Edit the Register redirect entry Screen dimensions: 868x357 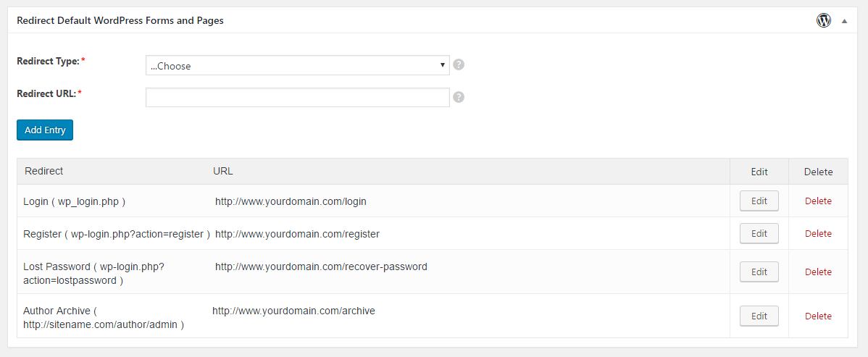pyautogui.click(x=759, y=234)
